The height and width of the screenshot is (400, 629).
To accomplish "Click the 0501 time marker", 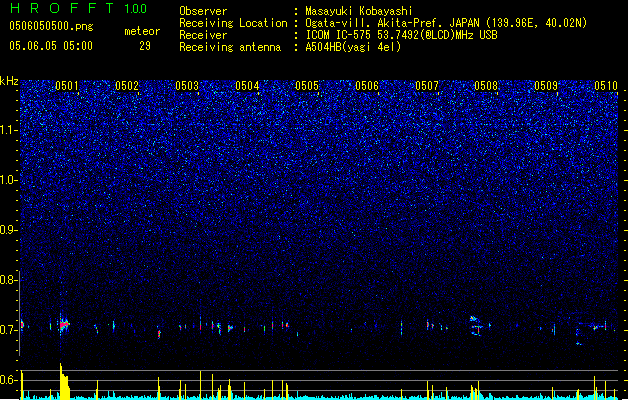I will (x=67, y=86).
